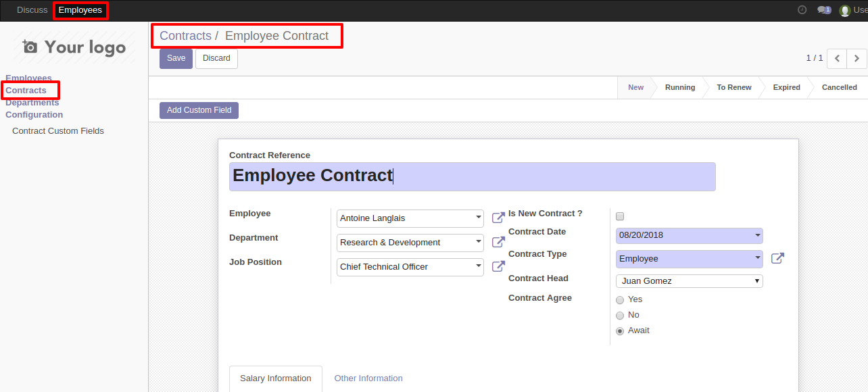The height and width of the screenshot is (392, 868).
Task: Open external link for Employee field
Action: [x=498, y=218]
